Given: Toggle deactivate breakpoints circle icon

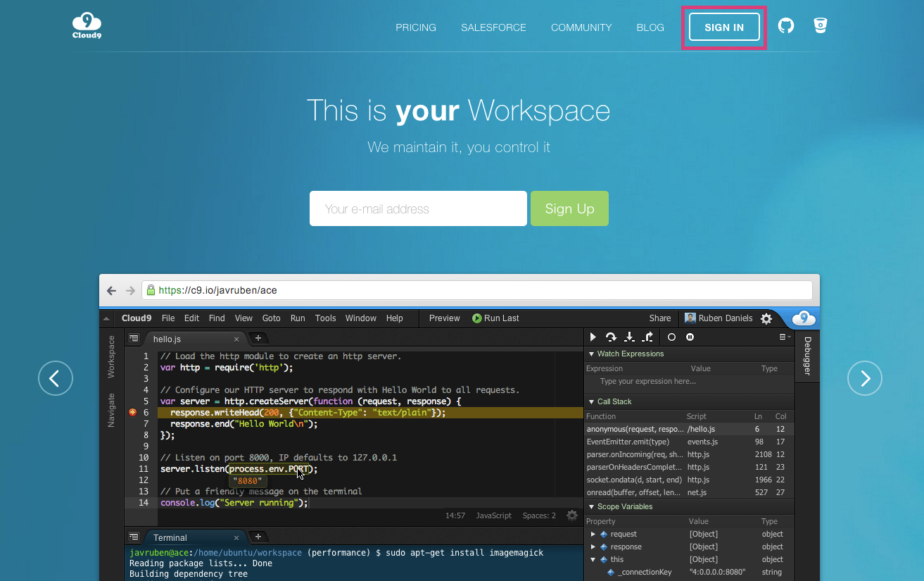Looking at the screenshot, I should click(x=671, y=337).
